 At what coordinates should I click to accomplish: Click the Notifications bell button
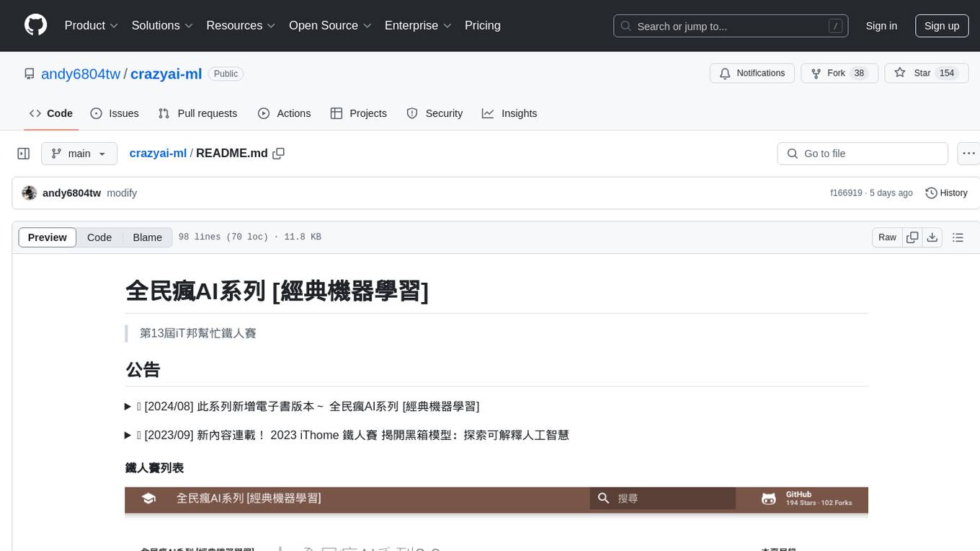752,73
